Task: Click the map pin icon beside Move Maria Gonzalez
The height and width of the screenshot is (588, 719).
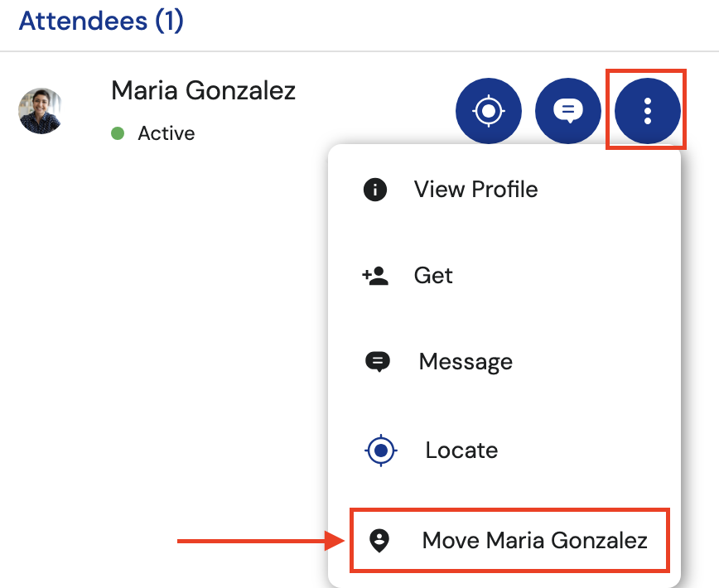Action: (379, 542)
